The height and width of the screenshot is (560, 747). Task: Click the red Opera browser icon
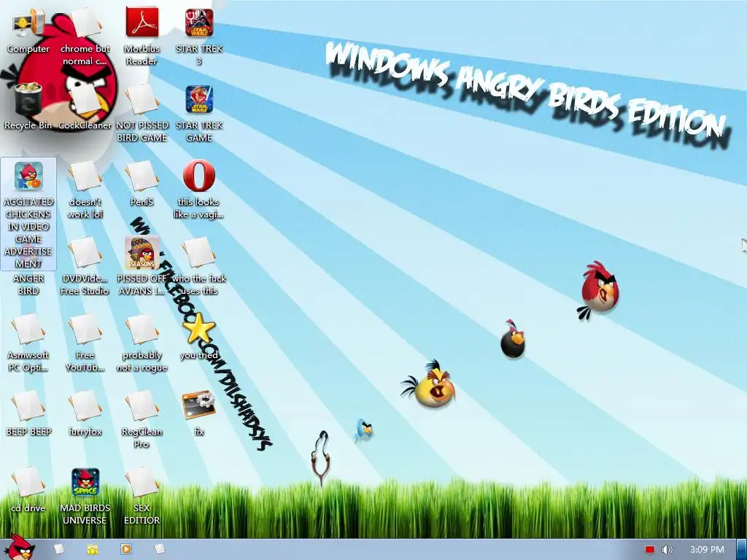click(199, 176)
